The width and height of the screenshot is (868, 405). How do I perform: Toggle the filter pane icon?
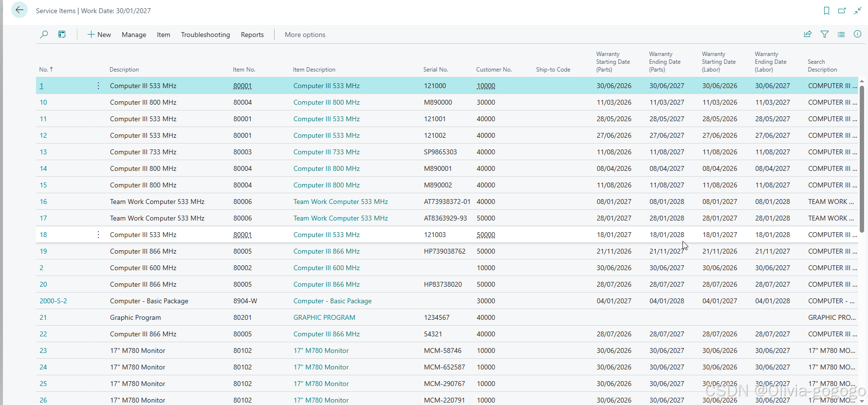(x=825, y=34)
